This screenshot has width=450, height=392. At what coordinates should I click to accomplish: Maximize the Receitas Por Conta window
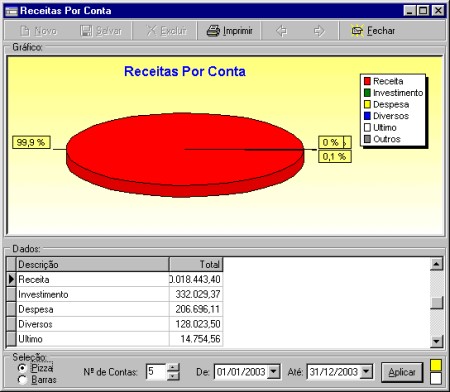(423, 11)
